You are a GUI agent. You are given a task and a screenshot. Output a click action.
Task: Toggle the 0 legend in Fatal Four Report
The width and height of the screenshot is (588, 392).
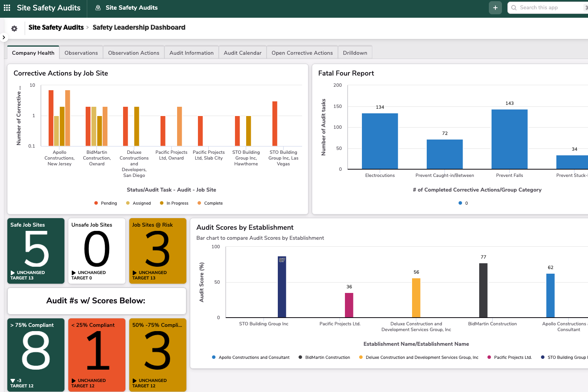pyautogui.click(x=463, y=203)
